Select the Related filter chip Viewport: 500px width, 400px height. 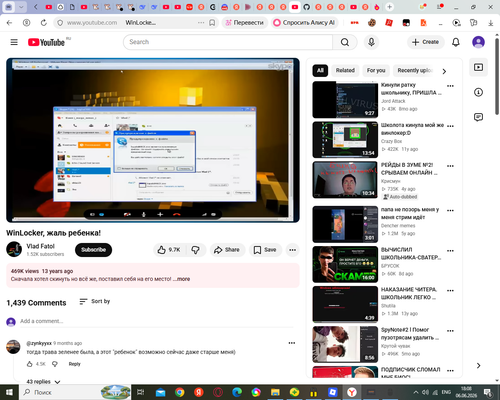tap(345, 70)
